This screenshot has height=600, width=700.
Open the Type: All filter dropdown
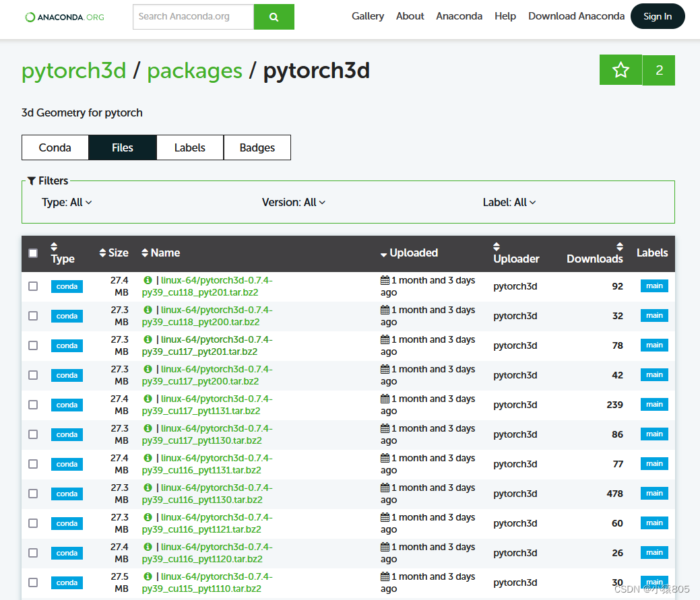click(x=67, y=203)
